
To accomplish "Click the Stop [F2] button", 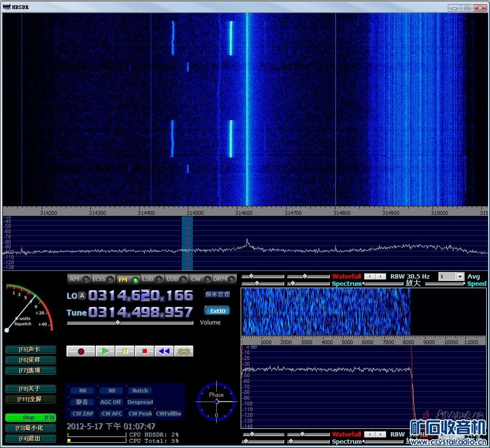I will point(31,417).
